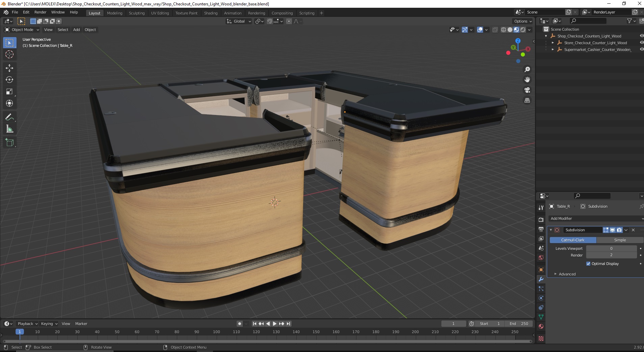Toggle Subdivision modifier edit mode display

[x=606, y=230]
